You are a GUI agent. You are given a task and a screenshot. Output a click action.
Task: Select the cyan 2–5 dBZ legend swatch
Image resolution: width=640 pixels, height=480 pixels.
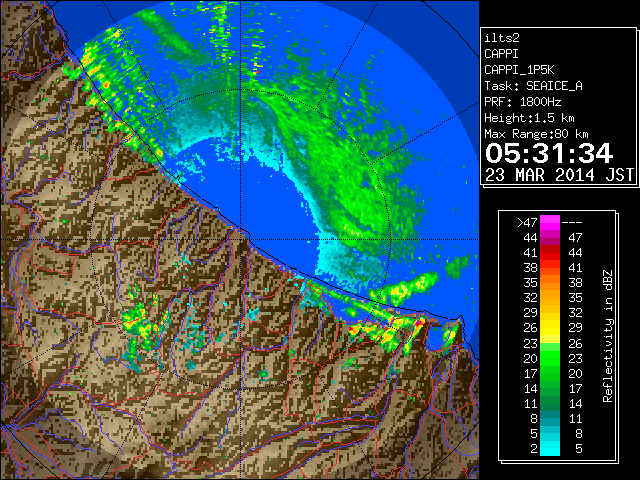tap(550, 448)
